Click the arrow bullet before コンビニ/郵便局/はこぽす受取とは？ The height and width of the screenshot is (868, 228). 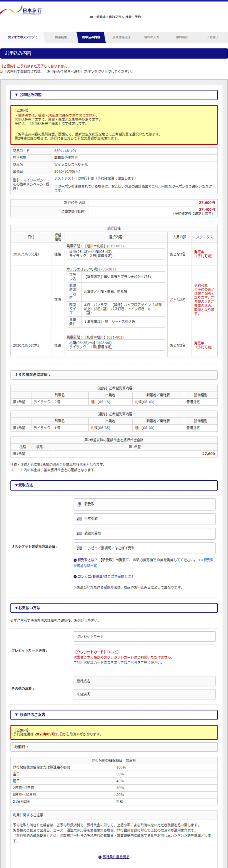75,577
